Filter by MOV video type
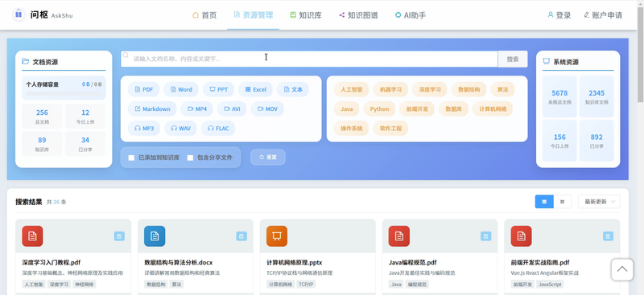 point(267,109)
